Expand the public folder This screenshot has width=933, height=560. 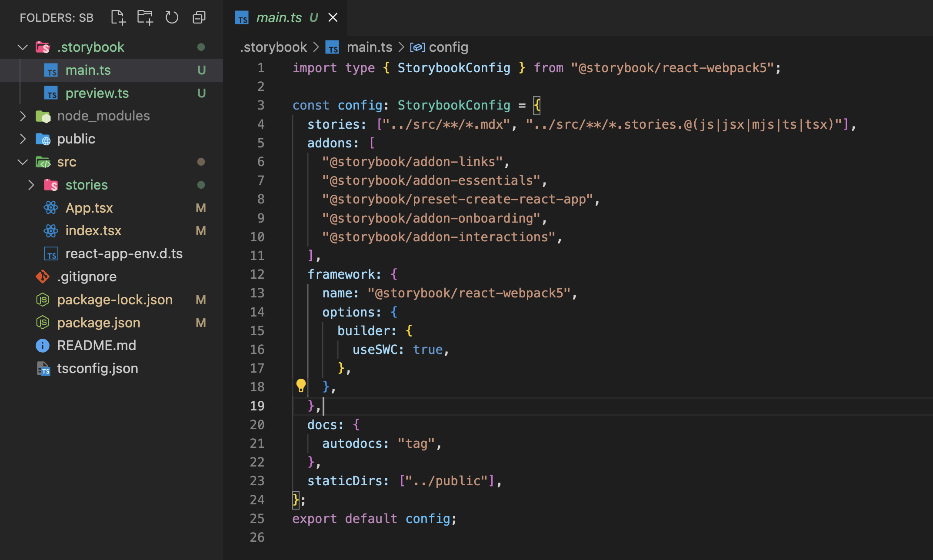[23, 139]
